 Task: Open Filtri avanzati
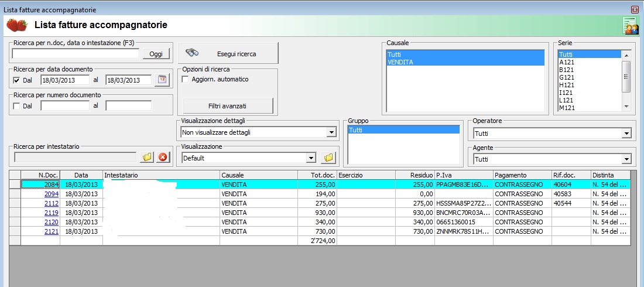[x=228, y=105]
